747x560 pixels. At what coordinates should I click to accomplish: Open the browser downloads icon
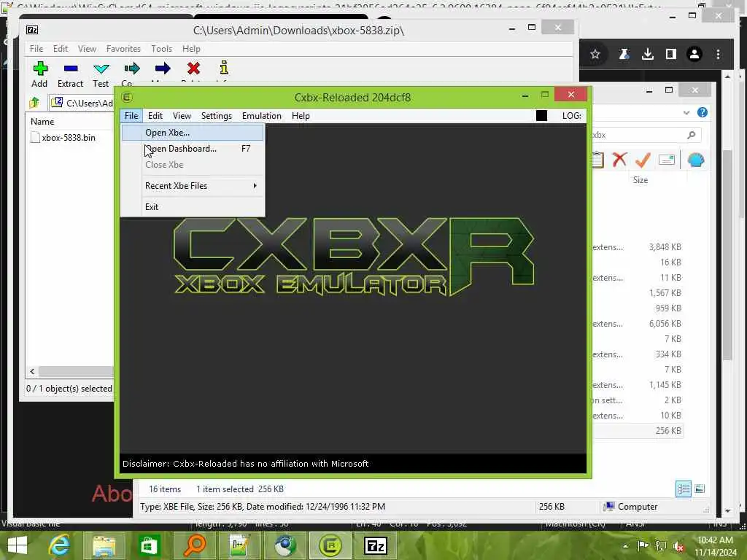pyautogui.click(x=648, y=54)
